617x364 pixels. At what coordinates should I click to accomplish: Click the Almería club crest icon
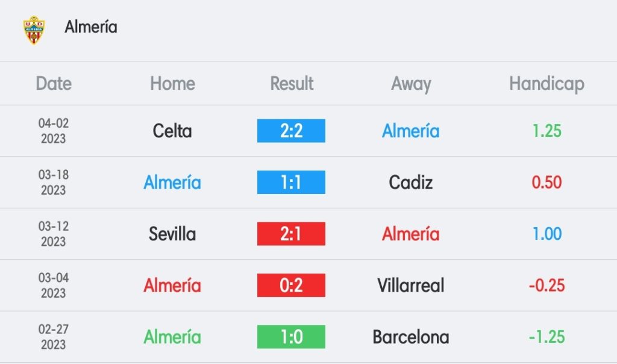34,30
